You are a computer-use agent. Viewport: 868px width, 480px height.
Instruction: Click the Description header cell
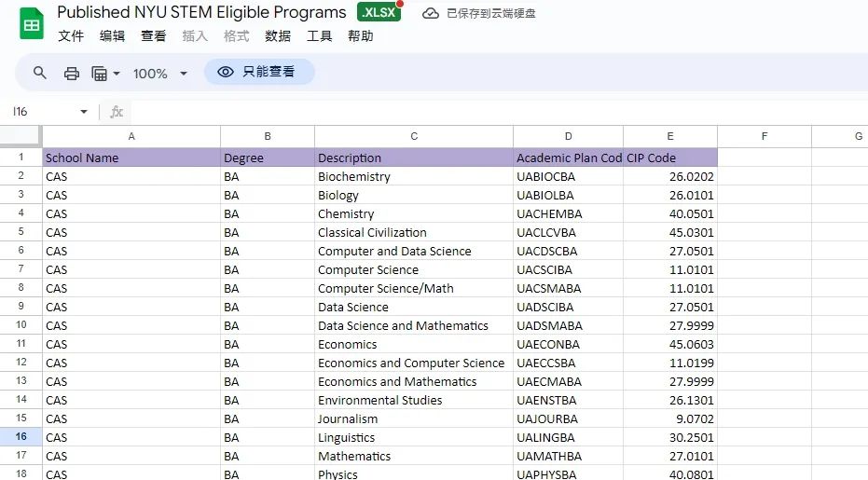414,158
